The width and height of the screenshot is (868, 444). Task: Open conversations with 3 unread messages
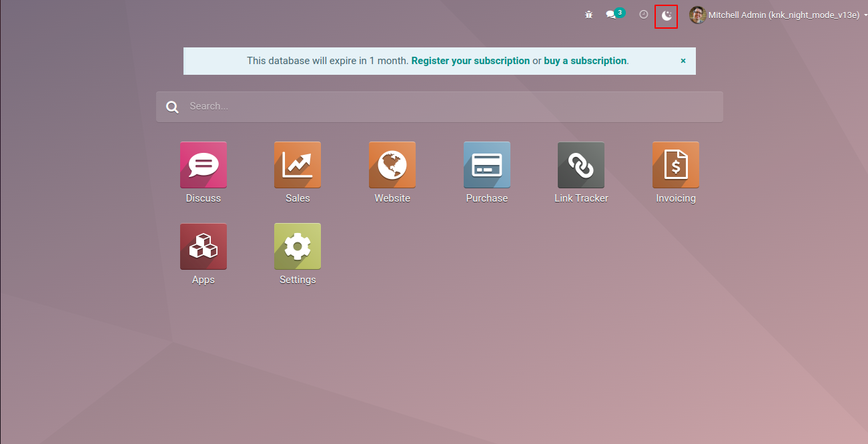pyautogui.click(x=615, y=14)
